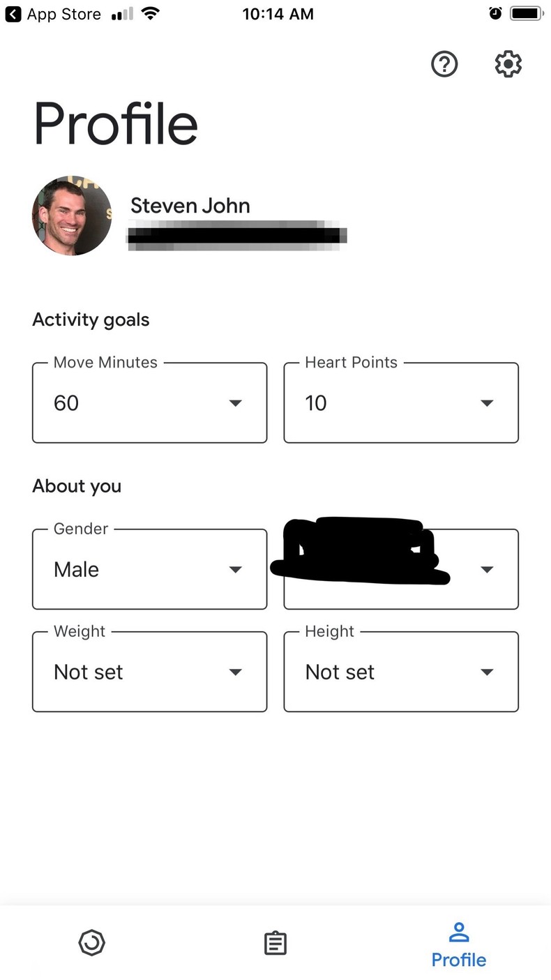Open the settings gear icon
This screenshot has width=551, height=980.
click(508, 64)
